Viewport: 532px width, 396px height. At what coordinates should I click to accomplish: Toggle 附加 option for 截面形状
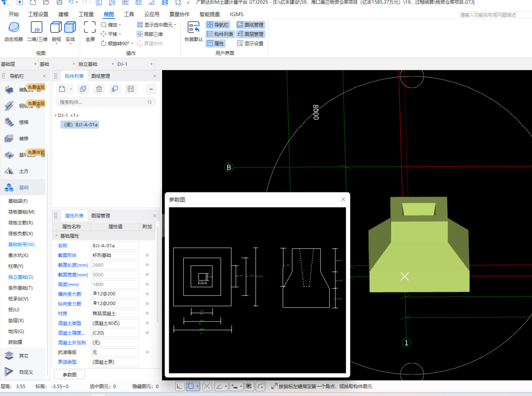tap(147, 255)
